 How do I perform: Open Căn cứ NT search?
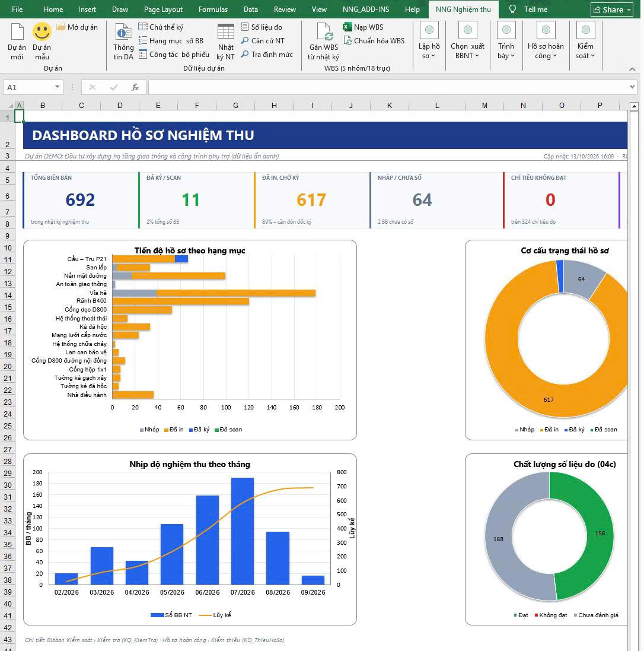(x=263, y=41)
